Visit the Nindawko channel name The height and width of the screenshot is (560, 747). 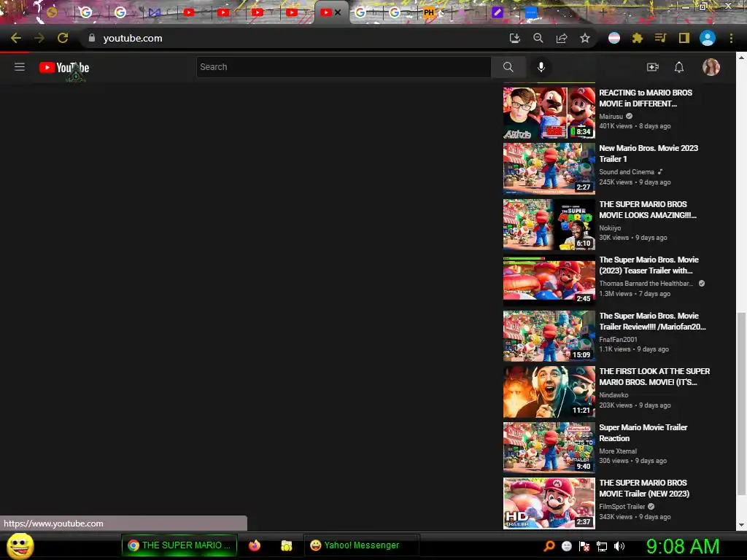tap(614, 395)
